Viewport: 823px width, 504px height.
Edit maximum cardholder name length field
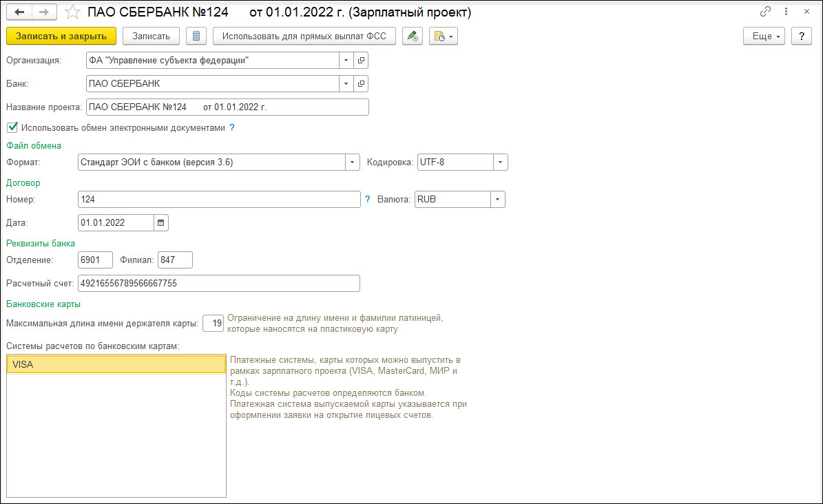coord(213,324)
